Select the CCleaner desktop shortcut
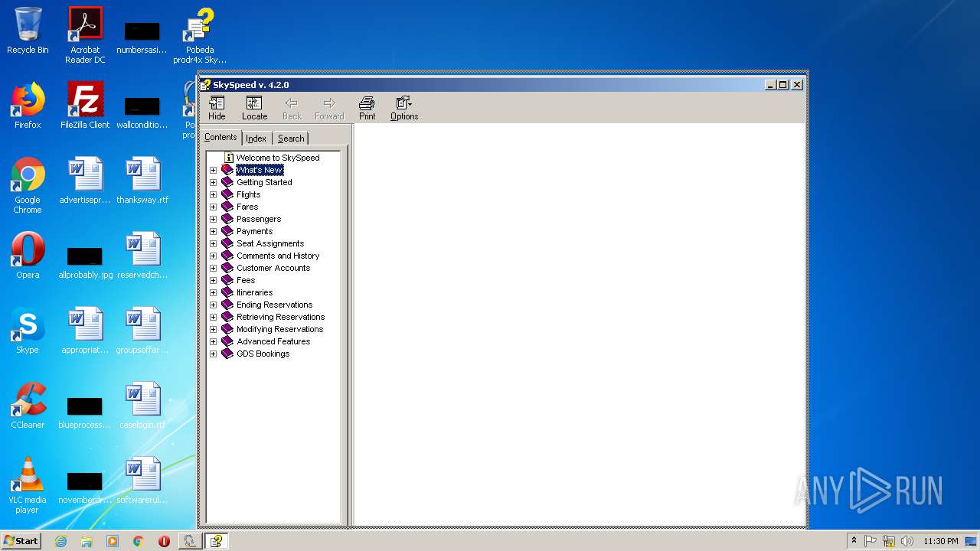The height and width of the screenshot is (551, 980). tap(28, 406)
